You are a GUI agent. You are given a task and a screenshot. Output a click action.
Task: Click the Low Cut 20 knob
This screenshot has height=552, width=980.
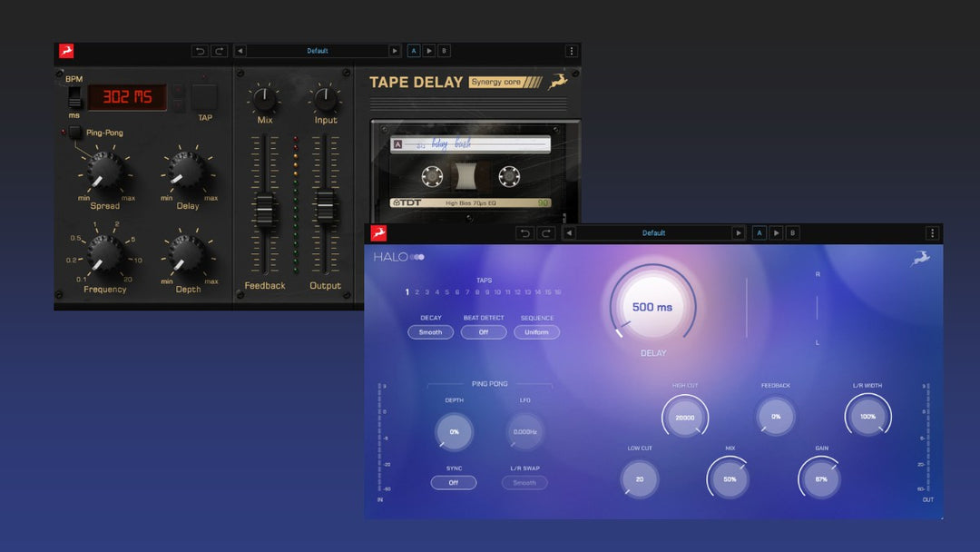tap(640, 478)
